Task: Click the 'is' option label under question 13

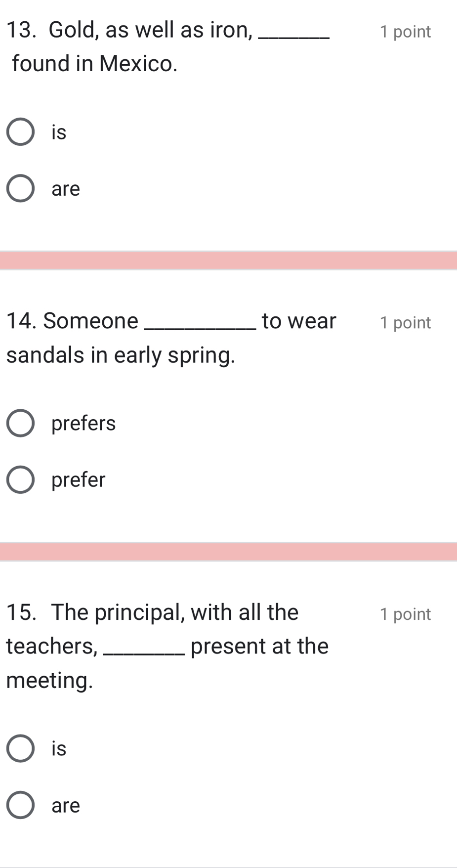Action: [59, 132]
